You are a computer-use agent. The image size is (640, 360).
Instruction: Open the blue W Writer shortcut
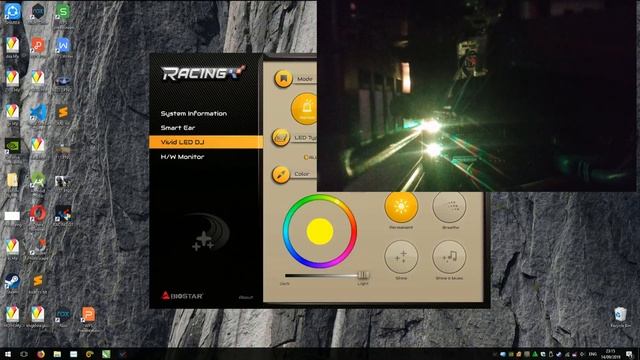(63, 46)
